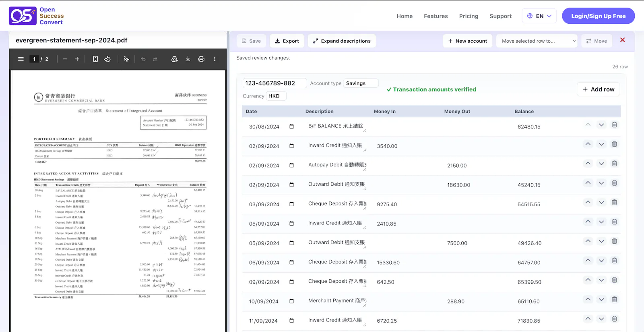Screen dimensions: 644x332
Task: Delete the Merchant Payment 288.90 row
Action: [x=615, y=299]
